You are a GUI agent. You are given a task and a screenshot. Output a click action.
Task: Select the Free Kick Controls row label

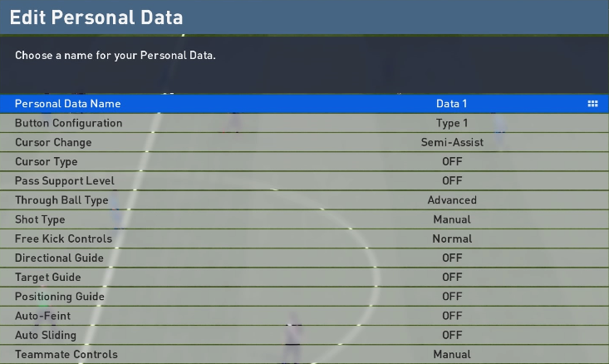(x=63, y=239)
